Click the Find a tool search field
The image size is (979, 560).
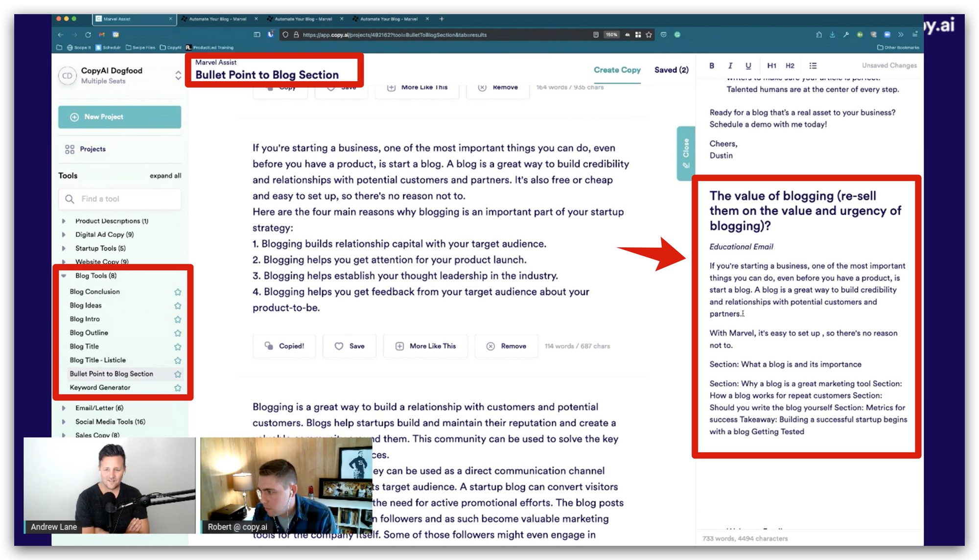(x=120, y=199)
